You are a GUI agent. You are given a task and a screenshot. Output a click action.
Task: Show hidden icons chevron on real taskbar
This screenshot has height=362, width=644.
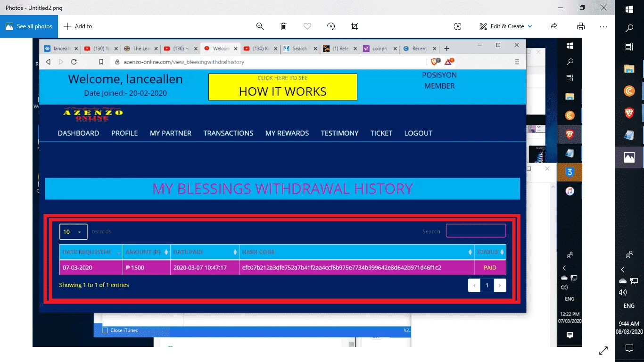(623, 270)
